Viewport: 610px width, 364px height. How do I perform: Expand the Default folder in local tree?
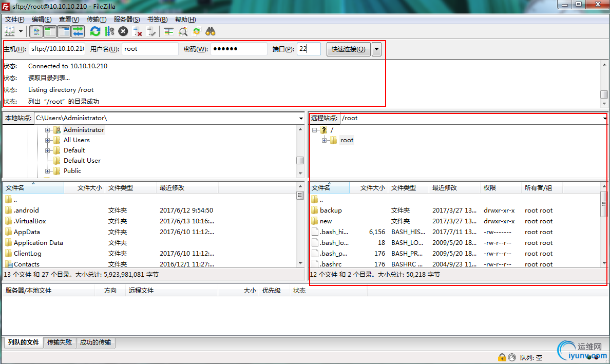(x=47, y=150)
